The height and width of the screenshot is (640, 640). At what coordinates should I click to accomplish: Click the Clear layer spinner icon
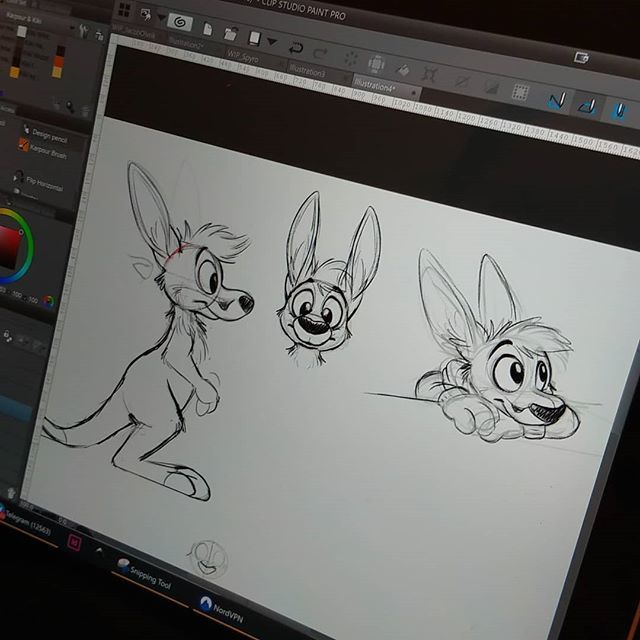click(351, 58)
